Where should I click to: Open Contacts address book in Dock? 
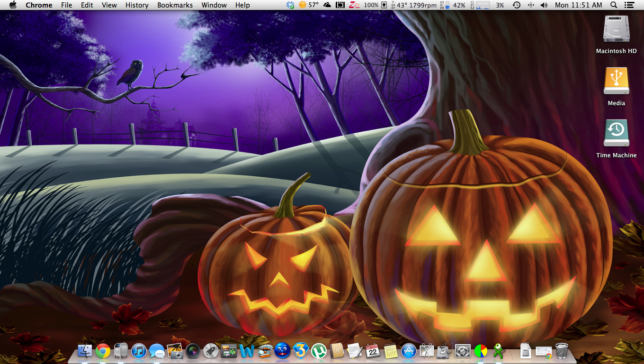(337, 351)
